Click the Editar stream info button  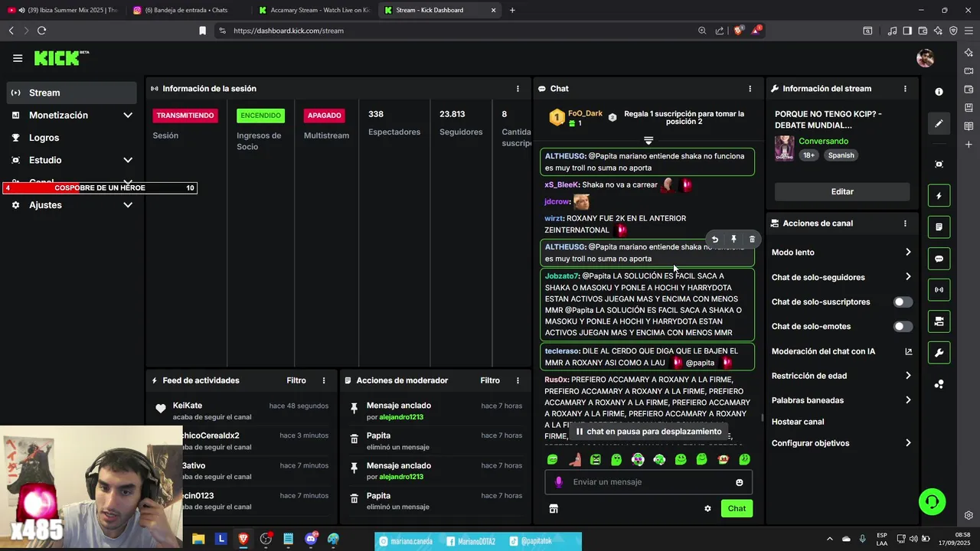[x=842, y=191]
